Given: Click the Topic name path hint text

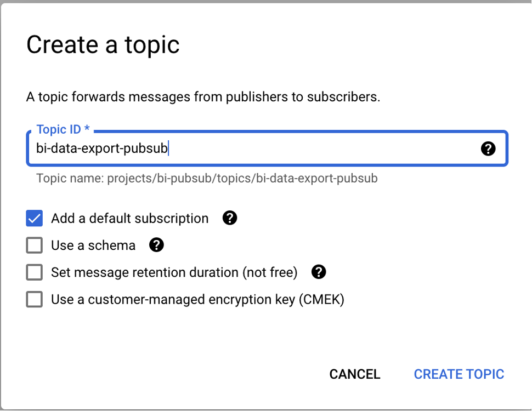Looking at the screenshot, I should pyautogui.click(x=207, y=178).
